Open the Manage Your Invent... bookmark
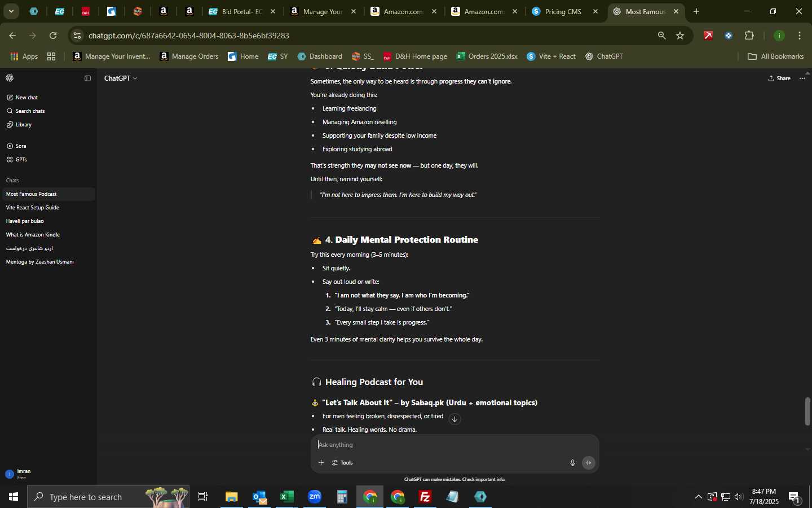Image resolution: width=812 pixels, height=508 pixels. point(112,56)
